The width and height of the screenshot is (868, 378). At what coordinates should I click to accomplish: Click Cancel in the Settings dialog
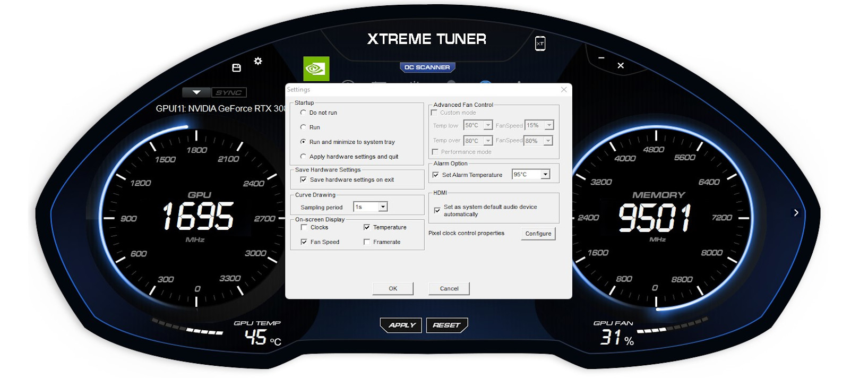coord(449,289)
